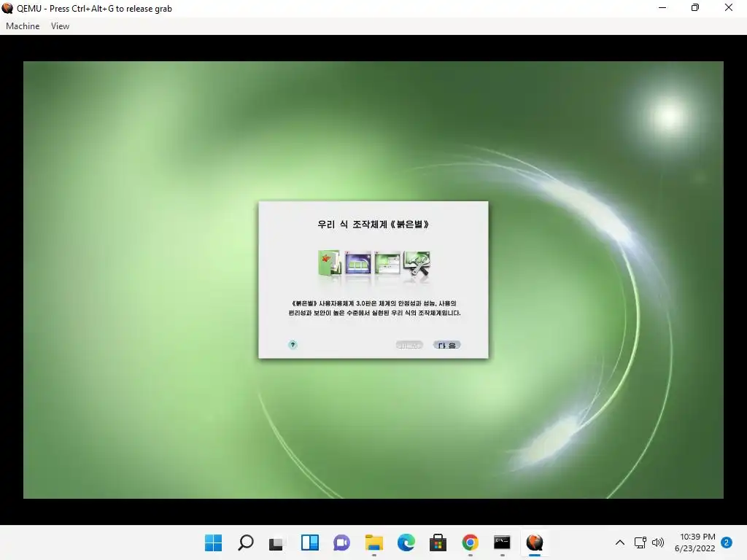Open Task View on the taskbar
Image resolution: width=747 pixels, height=560 pixels.
point(276,542)
